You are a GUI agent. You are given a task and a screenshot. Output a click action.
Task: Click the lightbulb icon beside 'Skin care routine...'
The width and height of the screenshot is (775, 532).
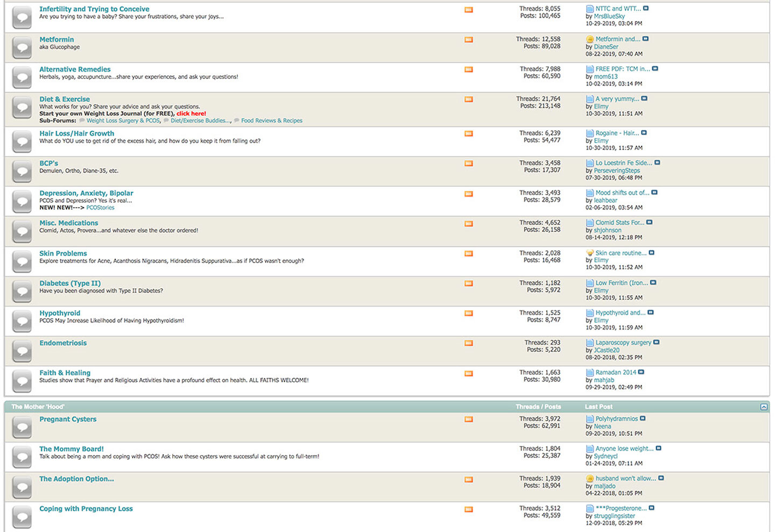pos(590,253)
